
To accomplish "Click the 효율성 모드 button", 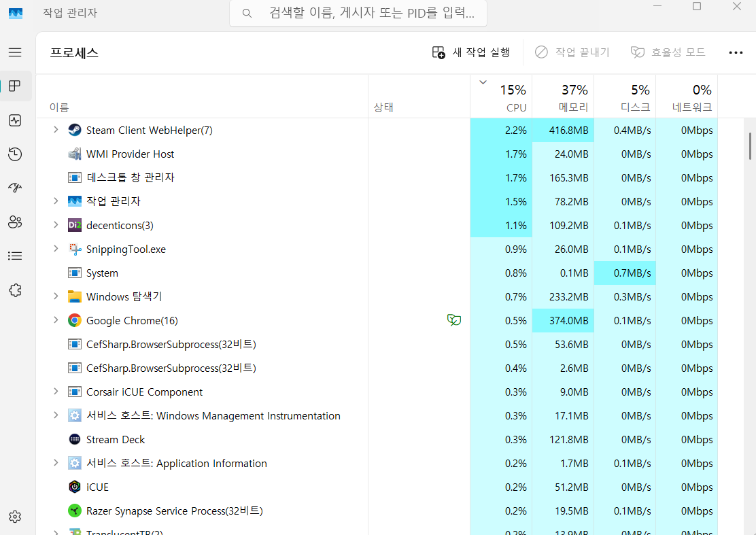I will [x=668, y=52].
